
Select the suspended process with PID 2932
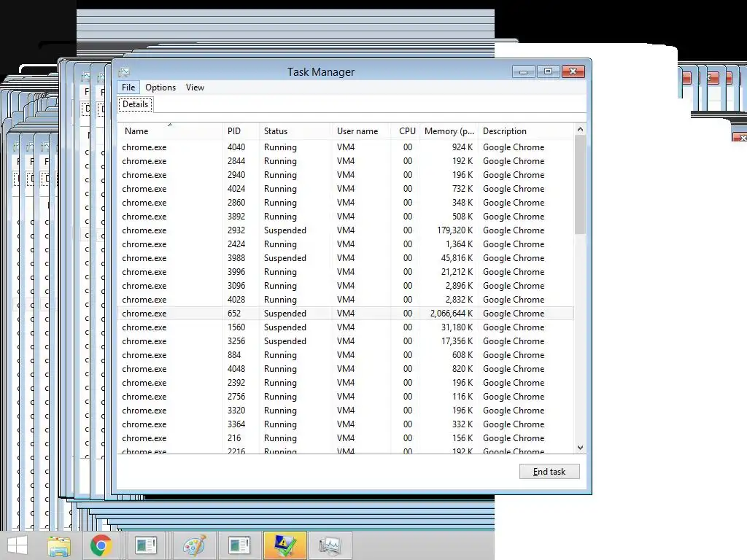pyautogui.click(x=345, y=230)
